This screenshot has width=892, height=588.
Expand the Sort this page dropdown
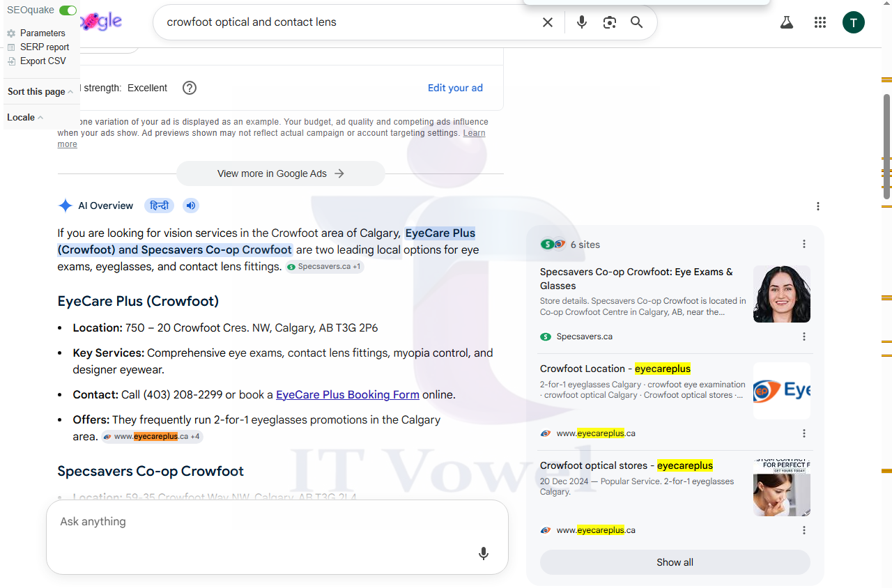click(40, 91)
